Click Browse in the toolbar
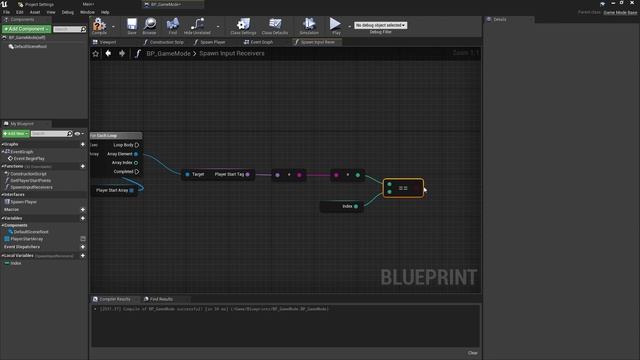640x360 pixels. point(149,25)
